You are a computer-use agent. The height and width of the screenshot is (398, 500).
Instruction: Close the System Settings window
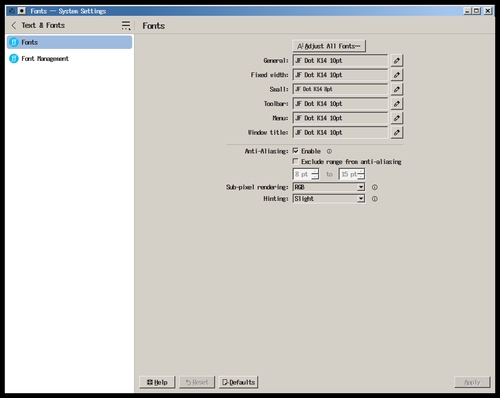(488, 11)
